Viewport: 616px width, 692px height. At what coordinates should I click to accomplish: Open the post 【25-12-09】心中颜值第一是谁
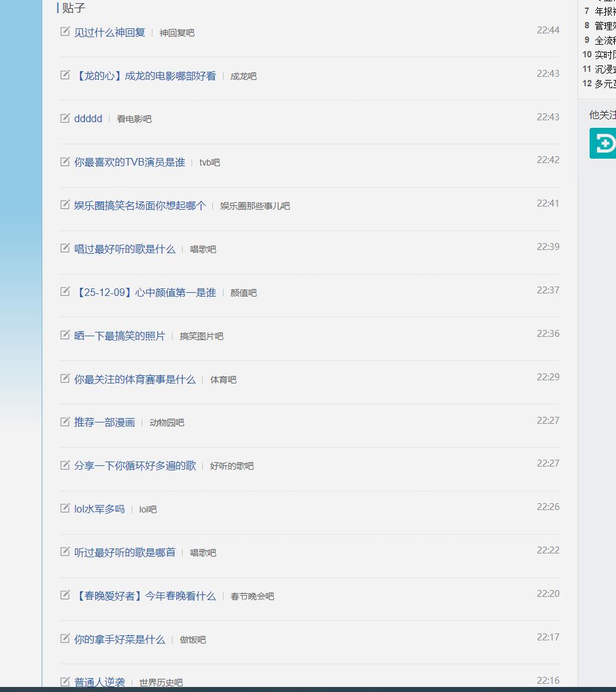click(145, 293)
